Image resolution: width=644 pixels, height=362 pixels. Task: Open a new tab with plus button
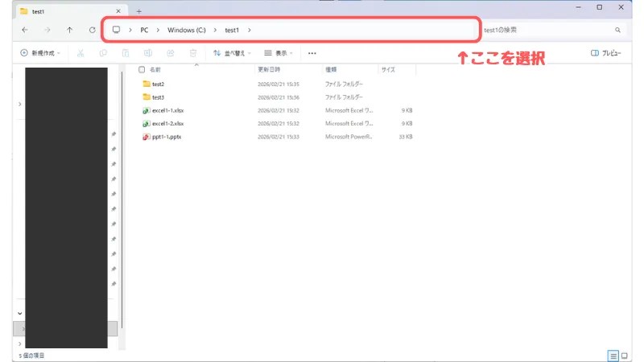(138, 11)
